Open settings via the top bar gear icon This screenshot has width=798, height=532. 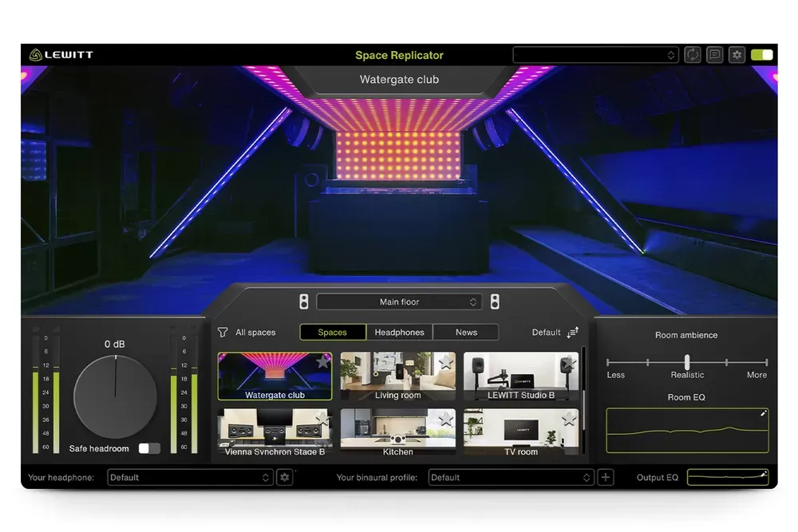click(x=737, y=54)
